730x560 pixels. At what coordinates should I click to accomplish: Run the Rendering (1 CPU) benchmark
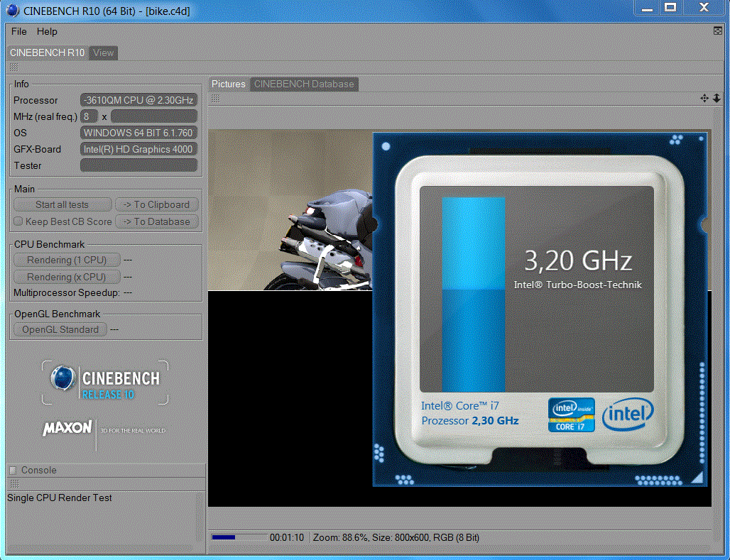tap(67, 260)
